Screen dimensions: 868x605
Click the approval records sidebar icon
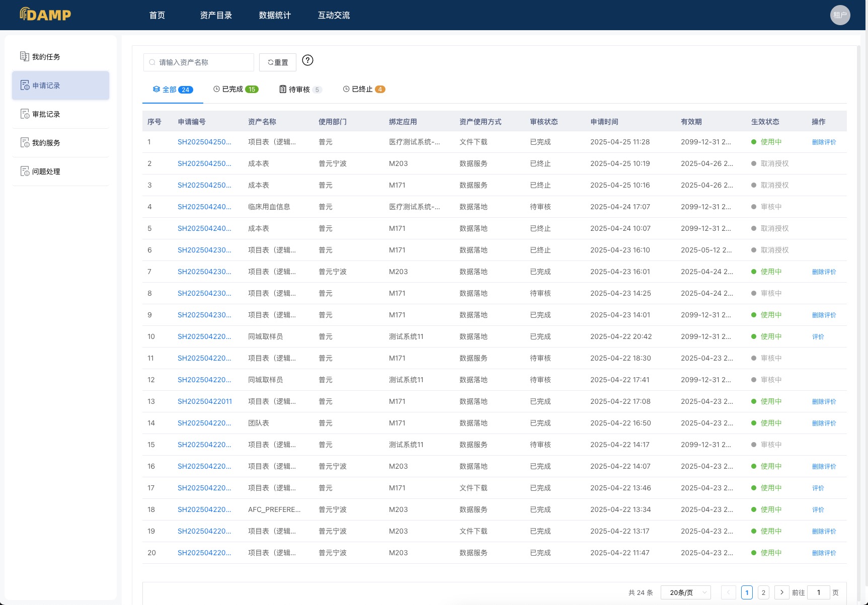click(24, 114)
